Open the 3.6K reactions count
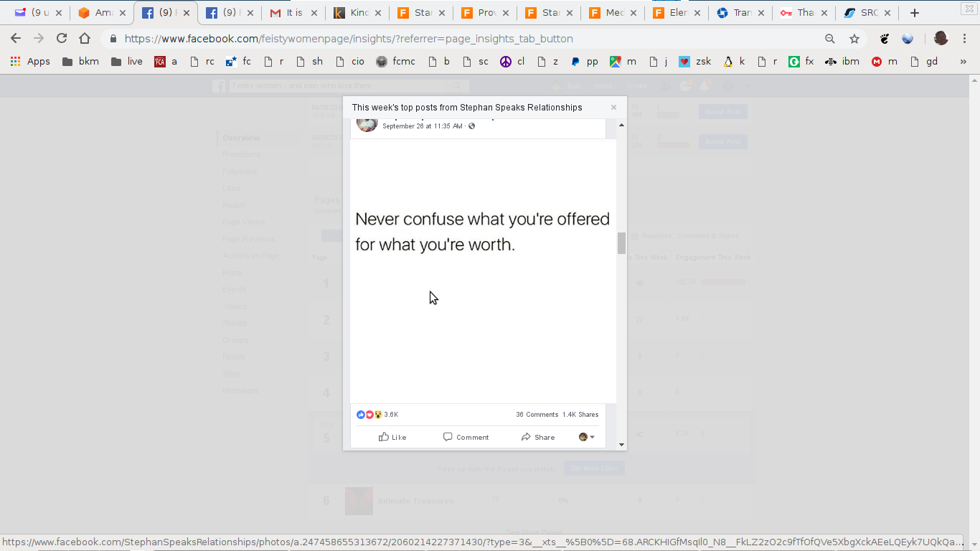 coord(391,415)
